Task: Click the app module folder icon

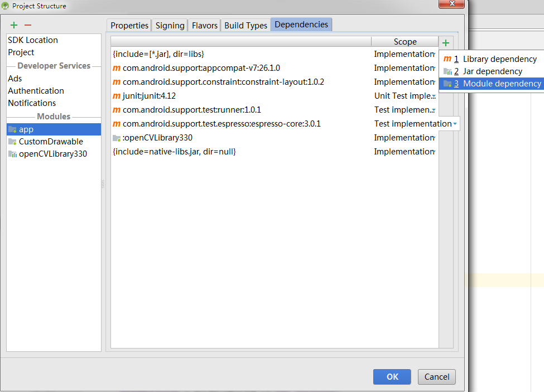Action: tap(12, 129)
